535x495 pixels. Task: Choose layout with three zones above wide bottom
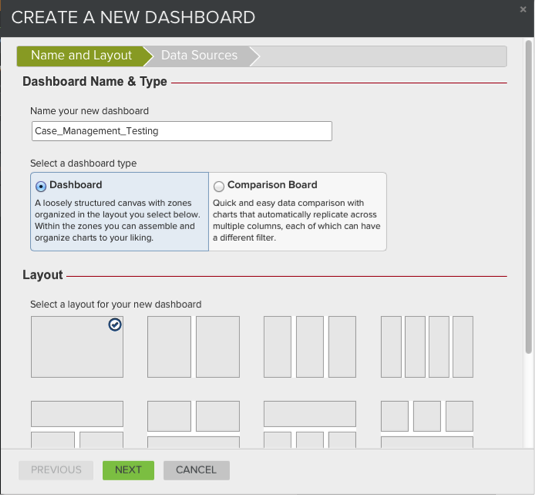click(x=427, y=424)
